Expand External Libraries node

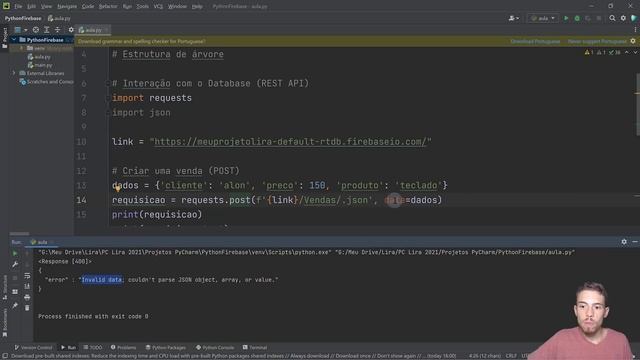coord(14,73)
